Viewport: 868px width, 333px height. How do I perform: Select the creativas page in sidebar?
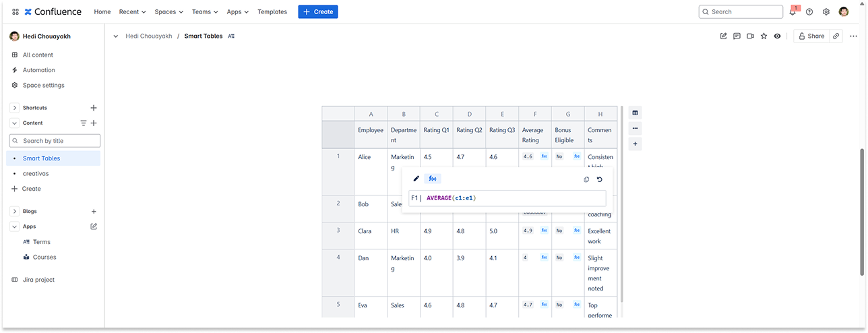(x=36, y=173)
